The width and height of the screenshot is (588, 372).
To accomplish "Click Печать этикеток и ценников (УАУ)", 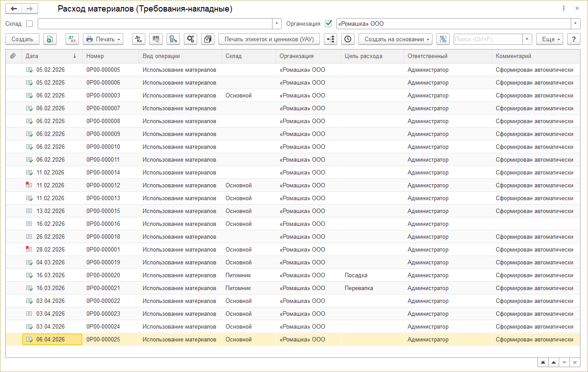I will (269, 39).
